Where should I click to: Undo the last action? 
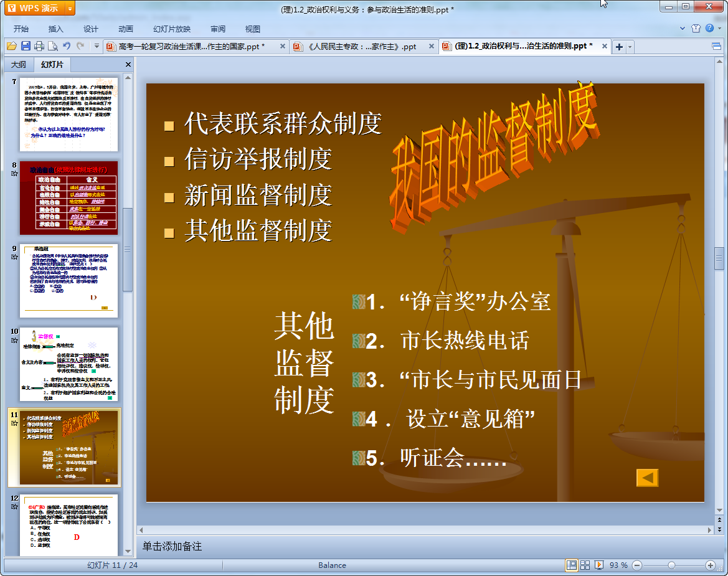pyautogui.click(x=67, y=46)
